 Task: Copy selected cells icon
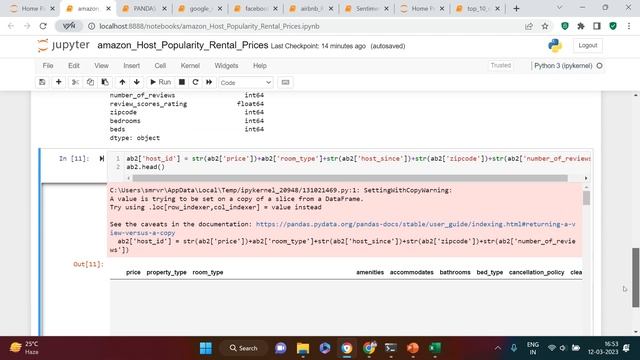click(90, 82)
